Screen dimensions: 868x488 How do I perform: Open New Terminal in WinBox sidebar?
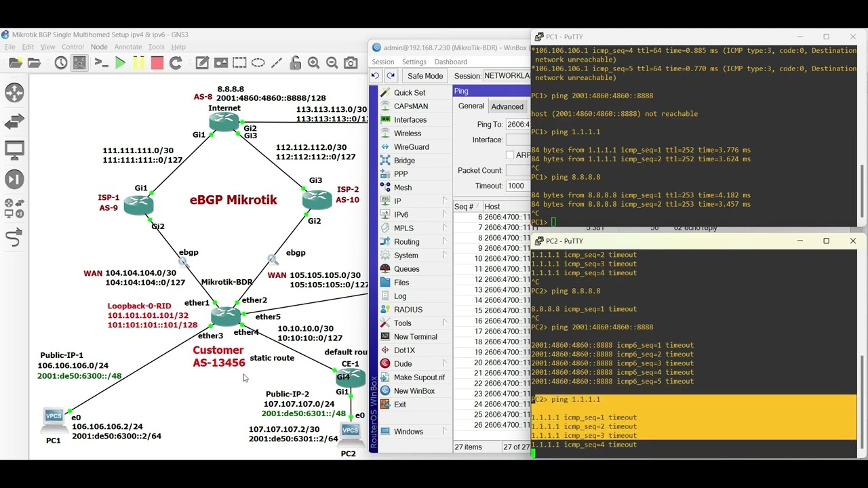pos(416,337)
